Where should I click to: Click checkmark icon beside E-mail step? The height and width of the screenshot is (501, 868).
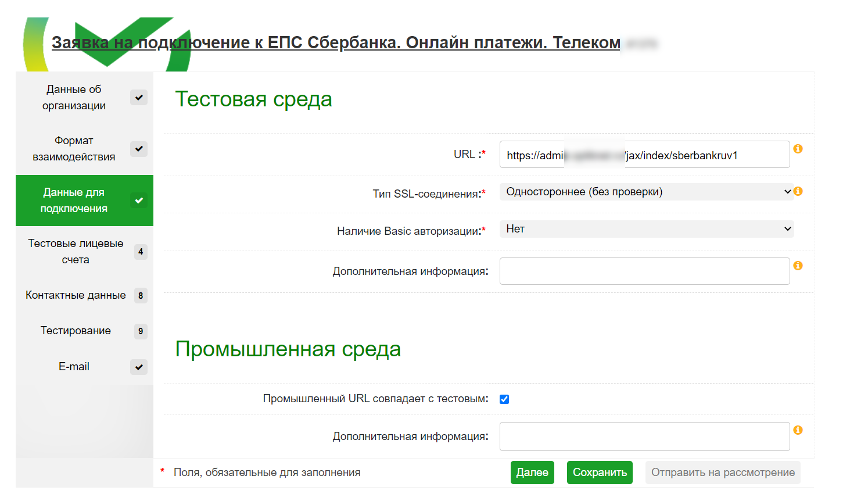click(x=139, y=367)
